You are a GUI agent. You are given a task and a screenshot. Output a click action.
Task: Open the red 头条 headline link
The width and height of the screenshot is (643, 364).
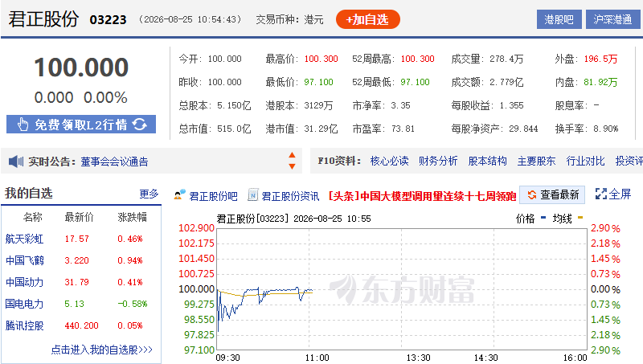423,196
